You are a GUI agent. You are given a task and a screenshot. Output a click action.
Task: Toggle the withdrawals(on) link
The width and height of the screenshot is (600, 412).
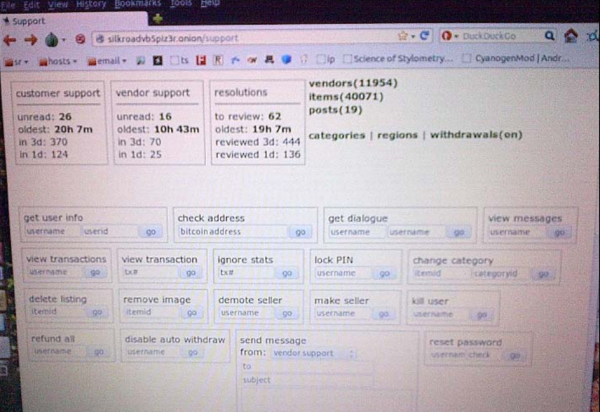pos(476,135)
